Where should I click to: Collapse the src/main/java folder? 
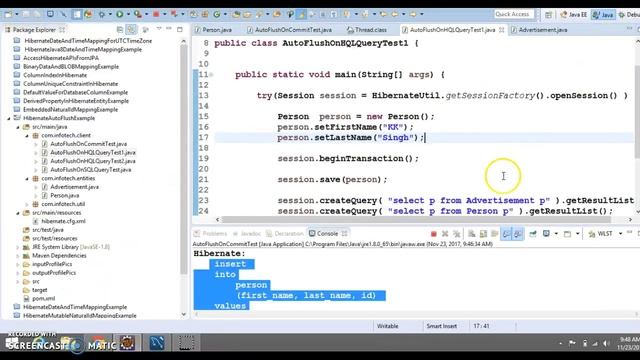click(18, 127)
